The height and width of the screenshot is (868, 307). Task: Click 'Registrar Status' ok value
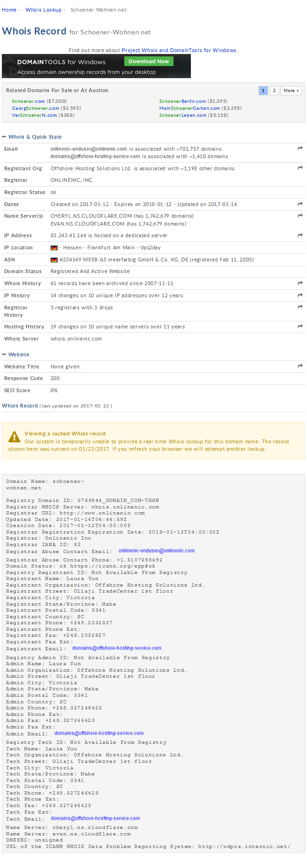pyautogui.click(x=53, y=192)
